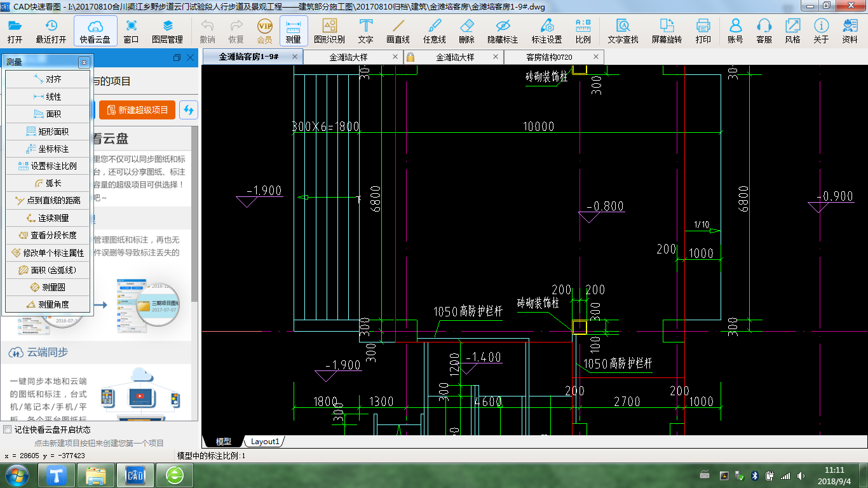This screenshot has width=868, height=488.
Task: Choose 对齐 aligned measurement
Action: point(48,79)
